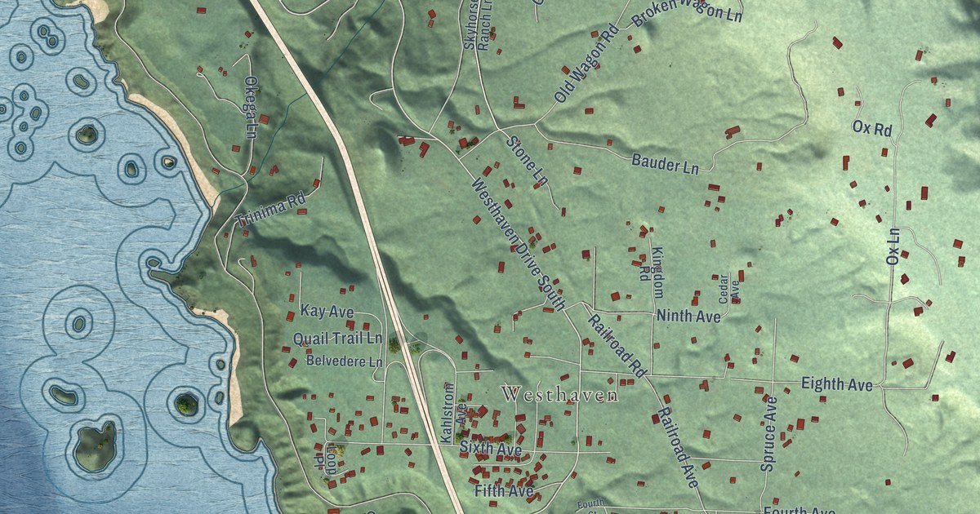The height and width of the screenshot is (514, 980).
Task: Select the Ninth Ave label
Action: tap(688, 316)
